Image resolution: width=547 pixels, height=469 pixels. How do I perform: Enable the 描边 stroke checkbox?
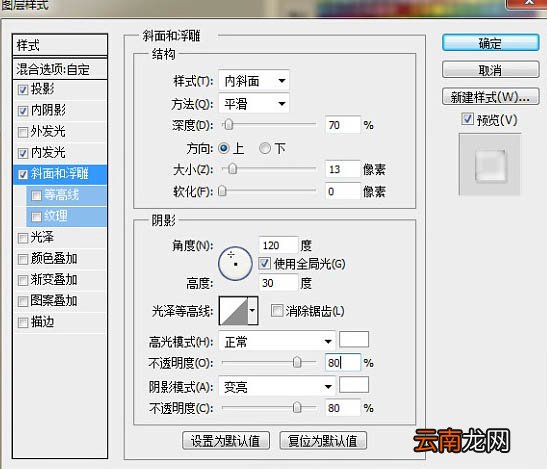[x=23, y=322]
